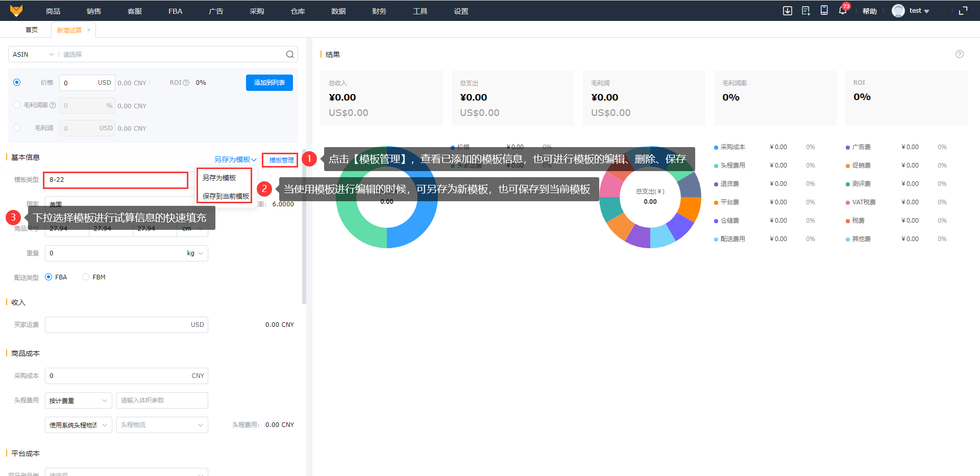Click the red 税费 legend dot
The height and width of the screenshot is (476, 980).
tap(848, 221)
